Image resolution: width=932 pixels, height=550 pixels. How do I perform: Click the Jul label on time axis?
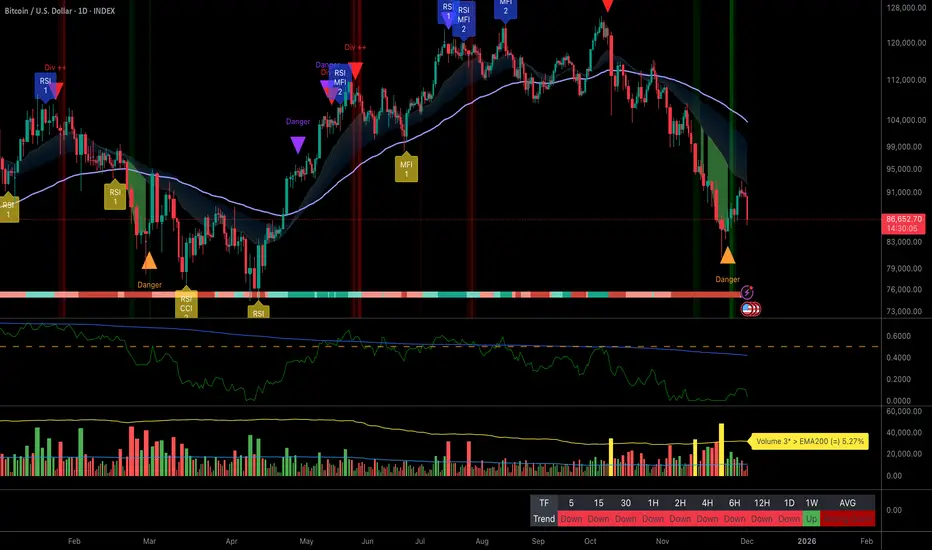click(x=420, y=541)
